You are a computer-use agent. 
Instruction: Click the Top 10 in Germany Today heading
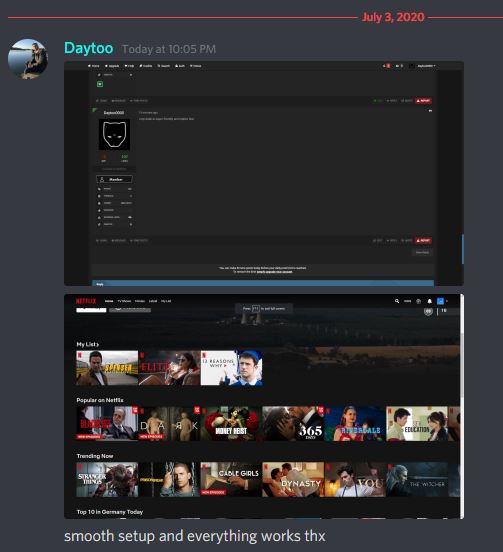(110, 512)
